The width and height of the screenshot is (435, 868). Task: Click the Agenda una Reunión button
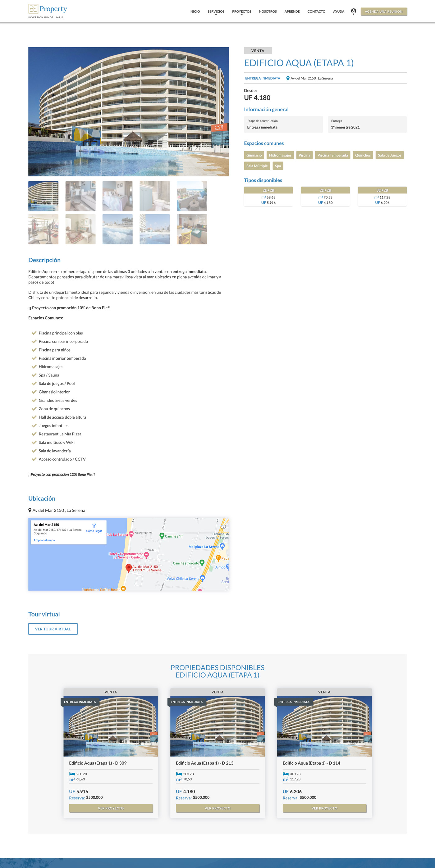pos(383,11)
